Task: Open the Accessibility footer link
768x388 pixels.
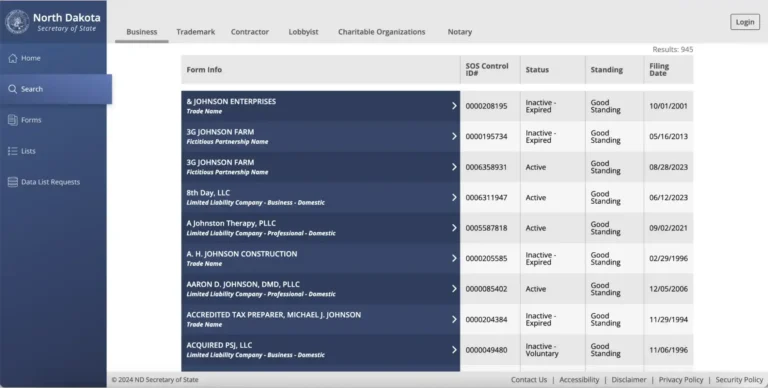Action: click(x=579, y=380)
